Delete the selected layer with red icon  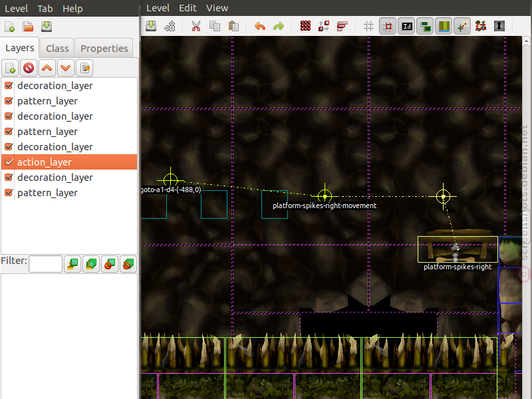(29, 68)
